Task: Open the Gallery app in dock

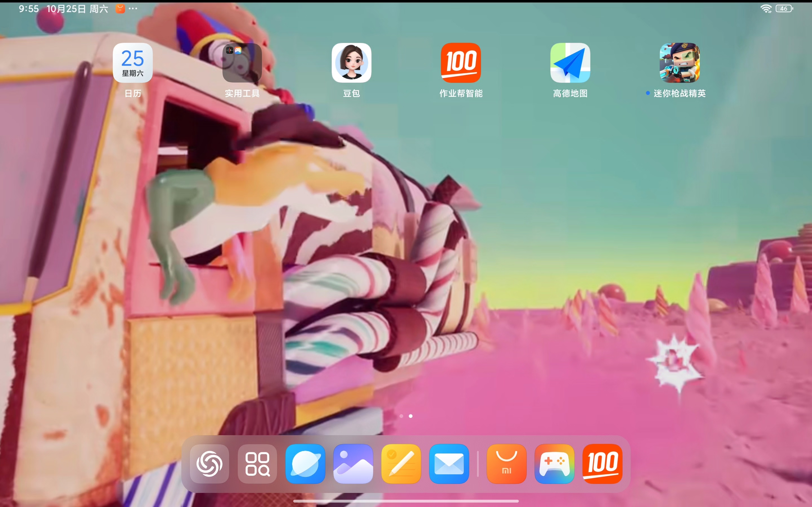Action: [353, 464]
